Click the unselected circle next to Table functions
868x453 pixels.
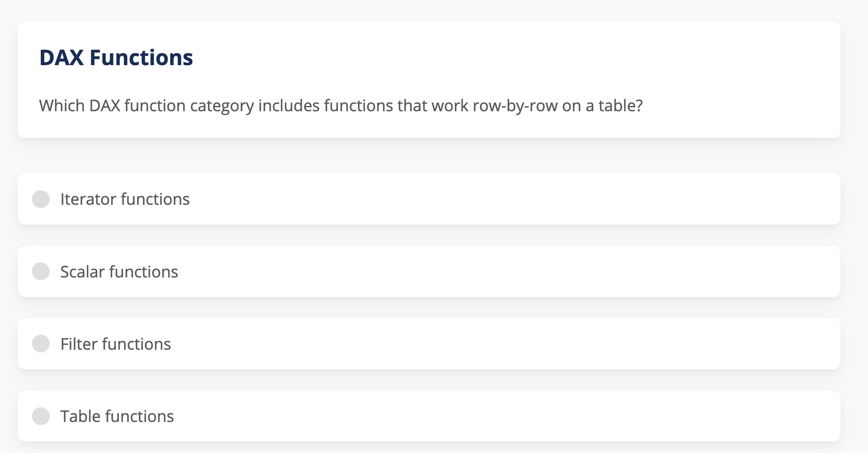coord(41,416)
